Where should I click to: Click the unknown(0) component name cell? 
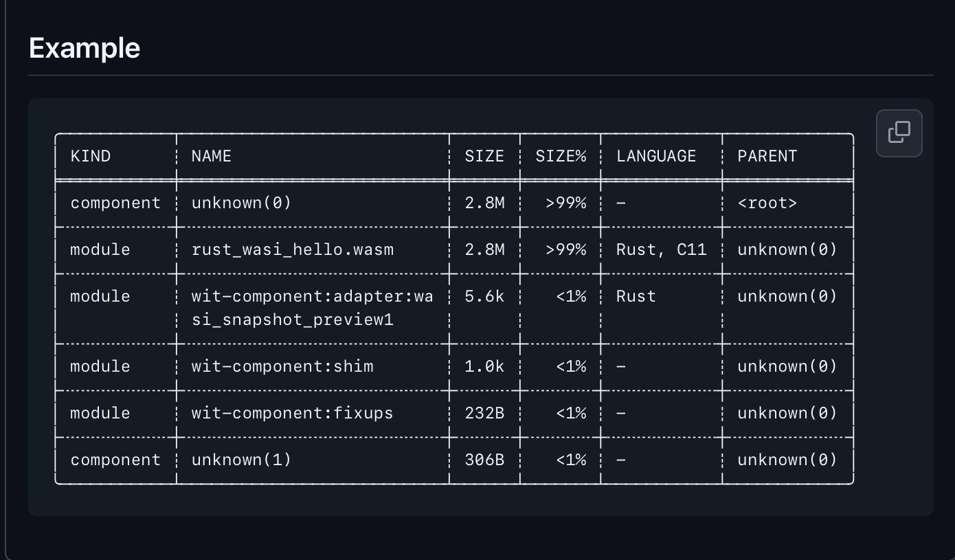tap(241, 203)
